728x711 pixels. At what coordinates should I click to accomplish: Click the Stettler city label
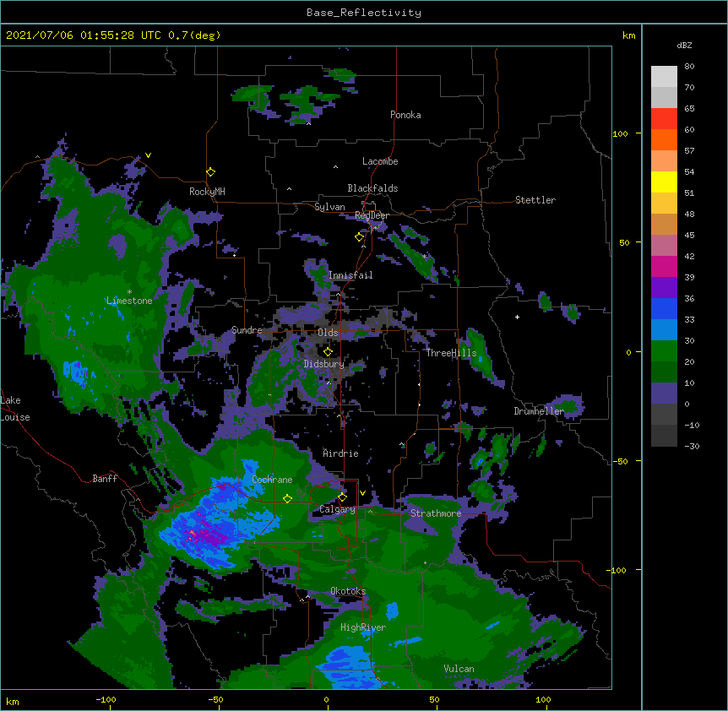[535, 200]
